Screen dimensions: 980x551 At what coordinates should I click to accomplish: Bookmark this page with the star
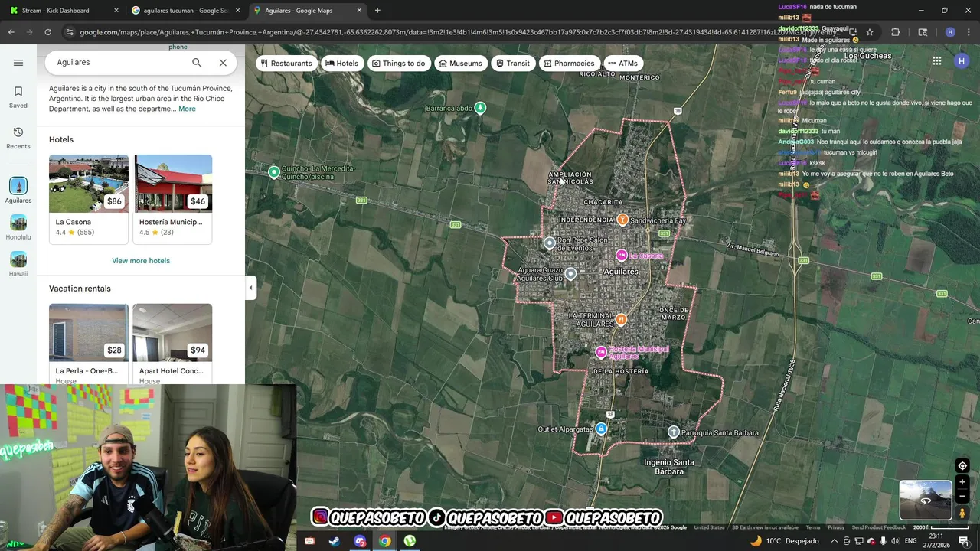pos(870,32)
